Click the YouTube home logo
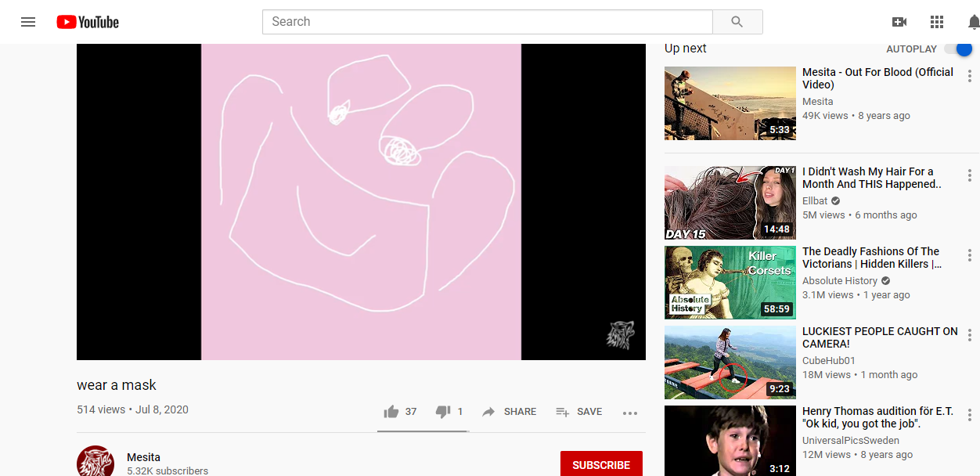Image resolution: width=980 pixels, height=476 pixels. (x=88, y=22)
